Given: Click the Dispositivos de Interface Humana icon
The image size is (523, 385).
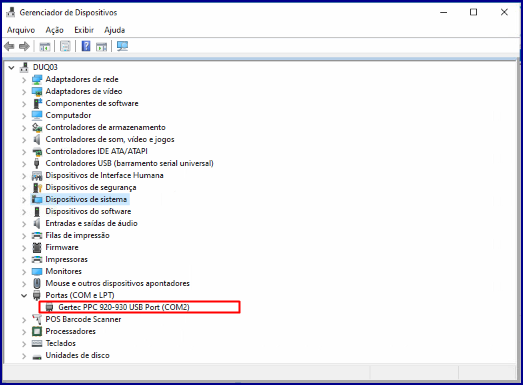Looking at the screenshot, I should [x=37, y=175].
